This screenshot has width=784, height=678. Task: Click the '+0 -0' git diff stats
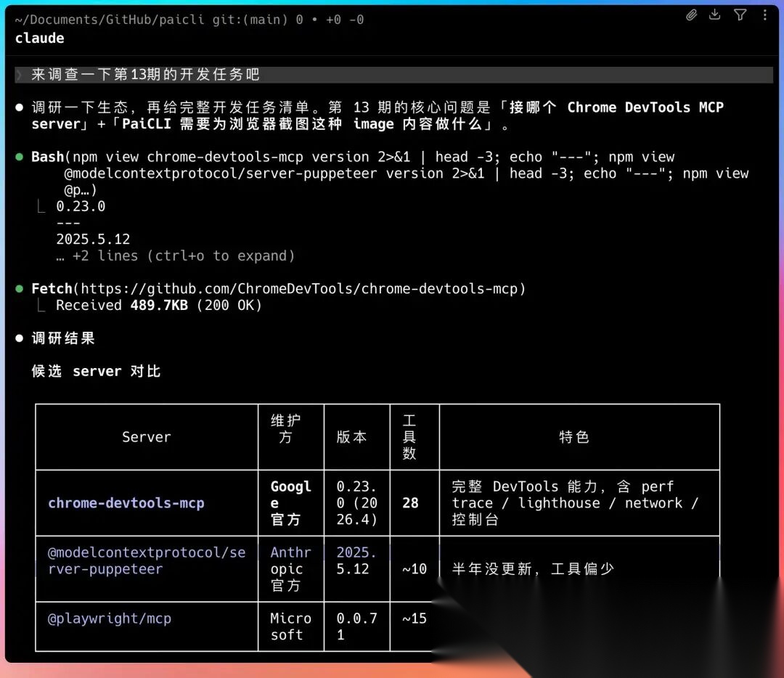pos(345,20)
